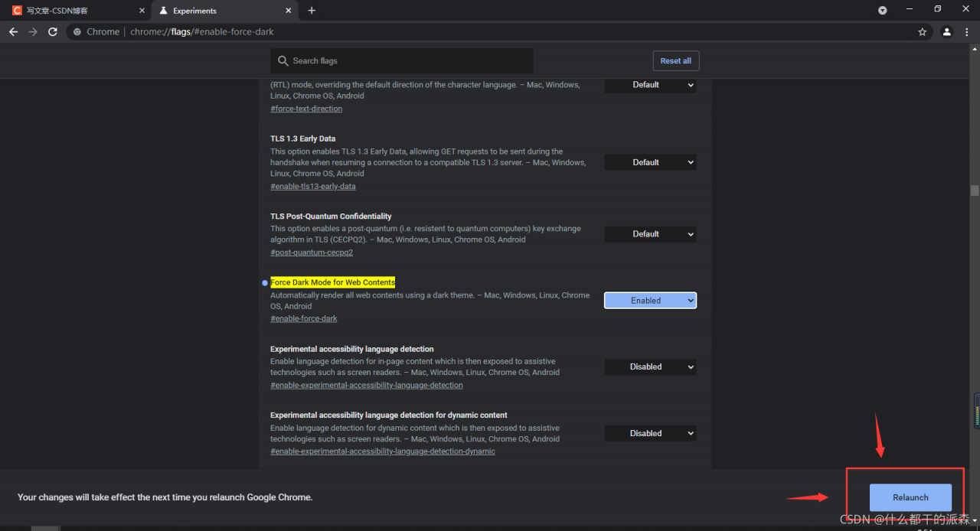Screen dimensions: 980x531
Task: Go back to the previous page
Action: click(13, 32)
